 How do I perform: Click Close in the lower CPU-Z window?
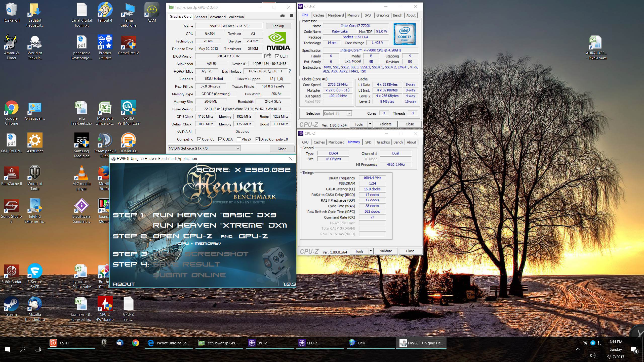[410, 251]
